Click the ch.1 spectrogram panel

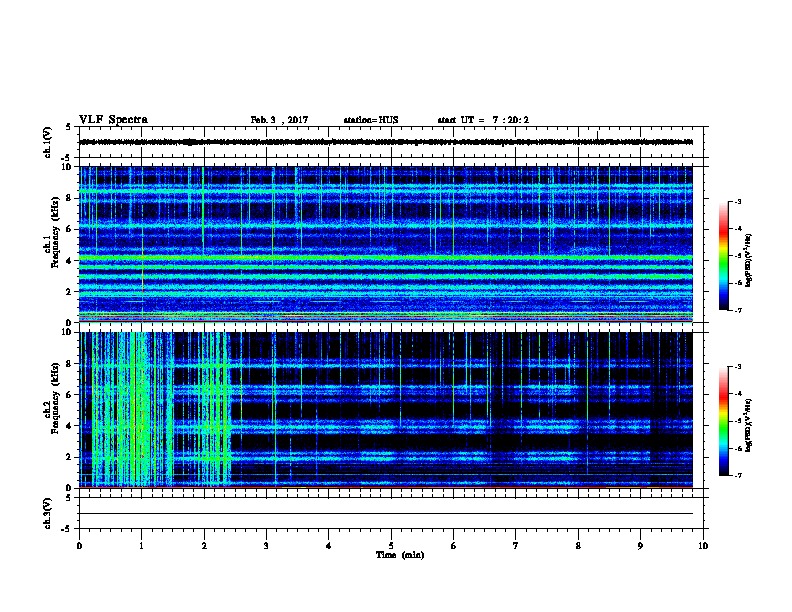(386, 244)
